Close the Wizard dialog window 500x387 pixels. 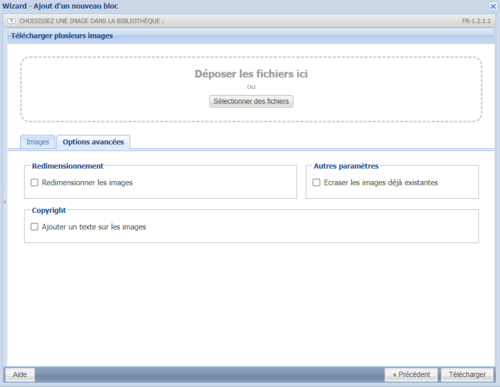coord(493,6)
